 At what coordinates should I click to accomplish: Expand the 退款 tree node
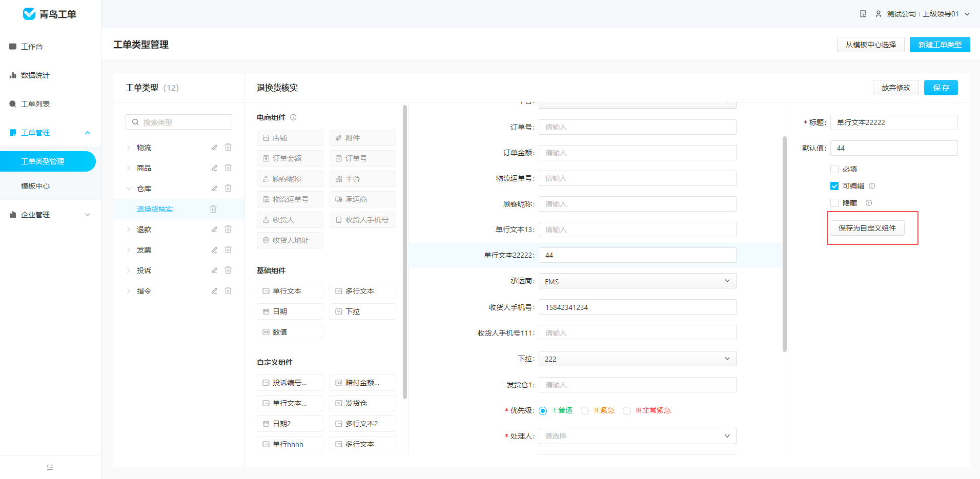[129, 230]
